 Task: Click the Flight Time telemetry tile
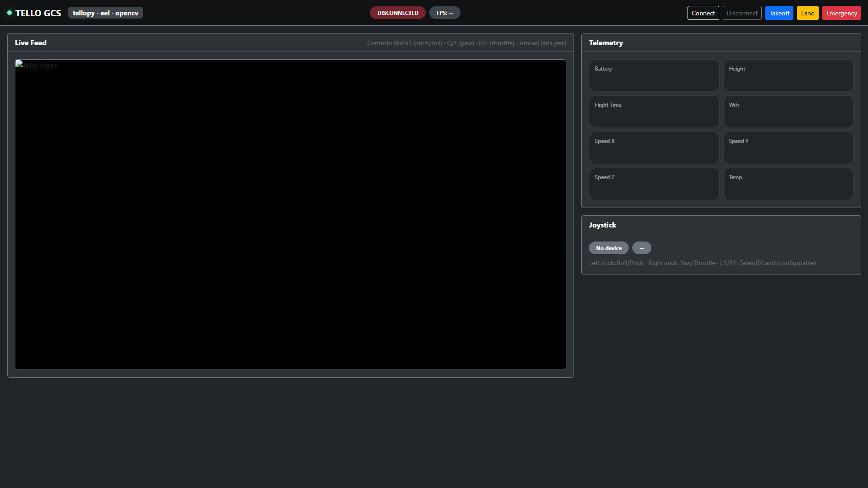[654, 112]
